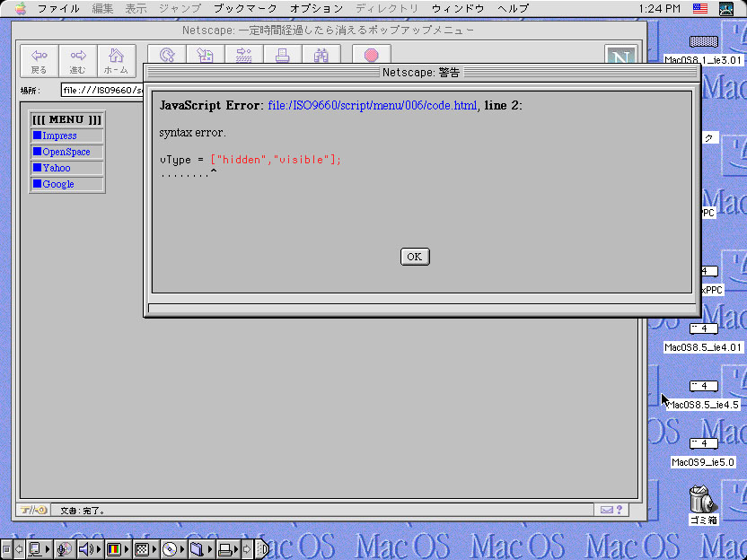Open the Impress menu link
The image size is (747, 560).
tap(59, 136)
